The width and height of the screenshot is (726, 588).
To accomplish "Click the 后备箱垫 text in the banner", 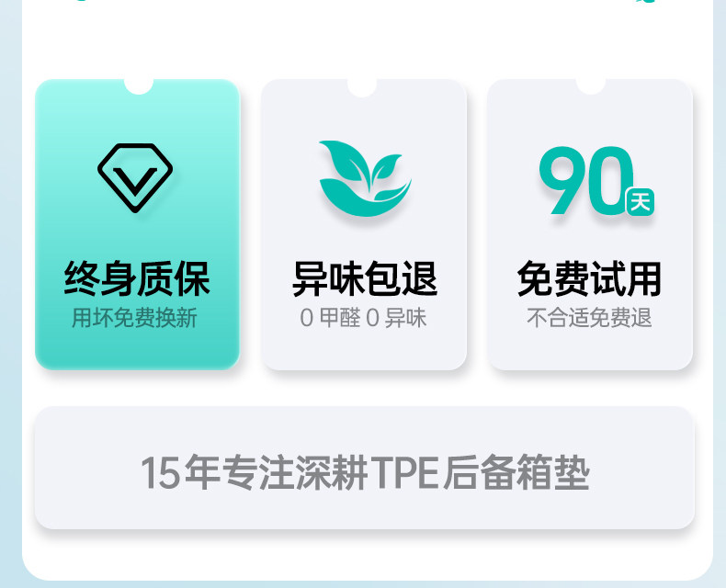I will coord(516,473).
